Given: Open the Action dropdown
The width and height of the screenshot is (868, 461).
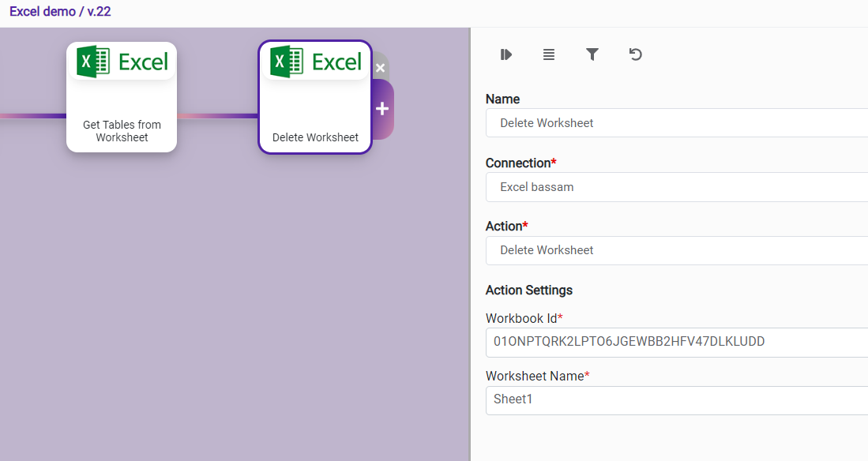Looking at the screenshot, I should [676, 250].
